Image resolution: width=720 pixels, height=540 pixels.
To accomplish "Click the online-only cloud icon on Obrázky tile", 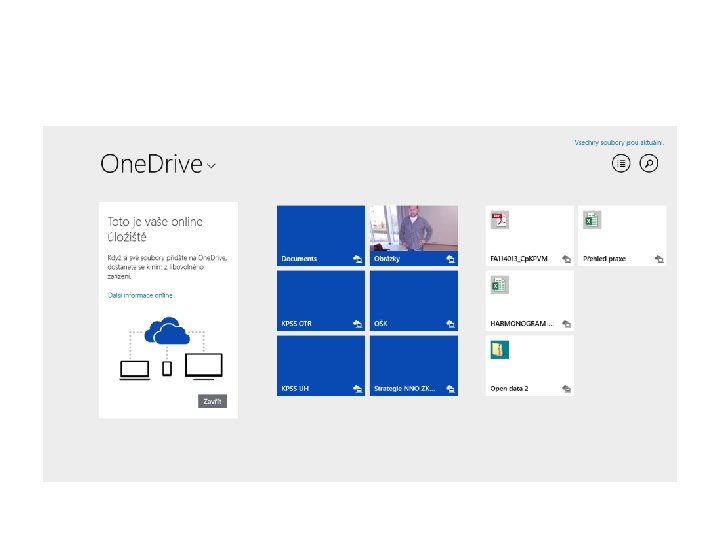I will click(450, 259).
